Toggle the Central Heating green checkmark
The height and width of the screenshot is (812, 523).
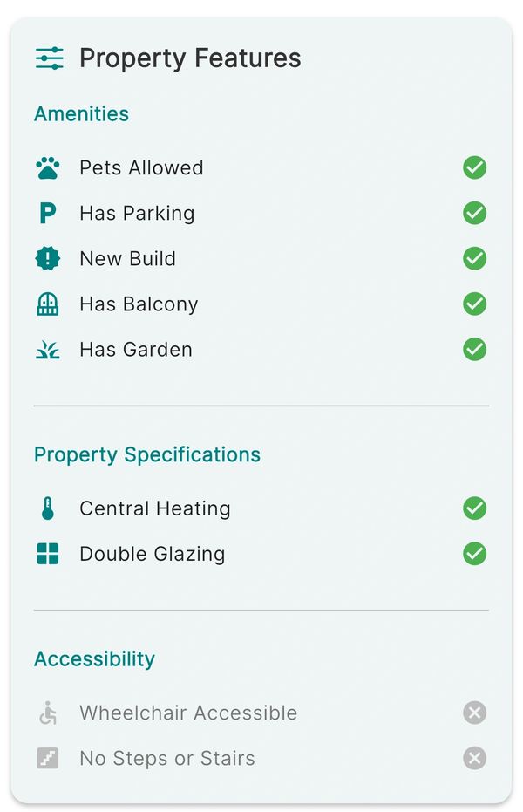[474, 508]
